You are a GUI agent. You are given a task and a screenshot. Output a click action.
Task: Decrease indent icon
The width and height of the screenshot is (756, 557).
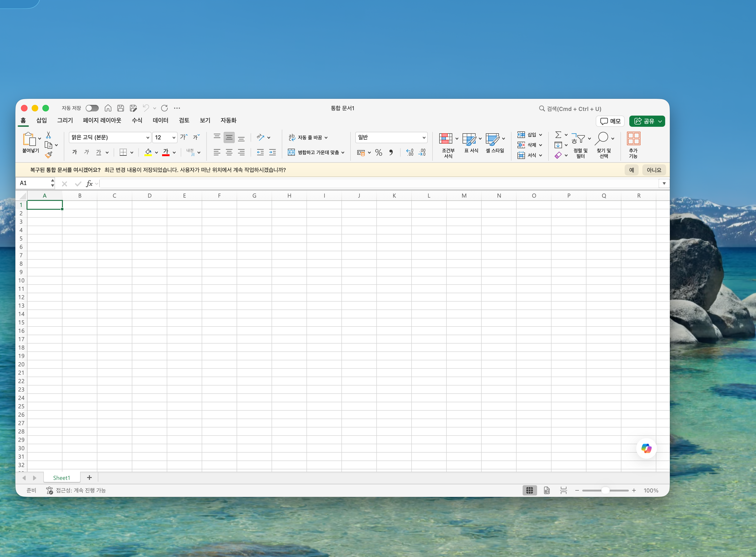260,152
